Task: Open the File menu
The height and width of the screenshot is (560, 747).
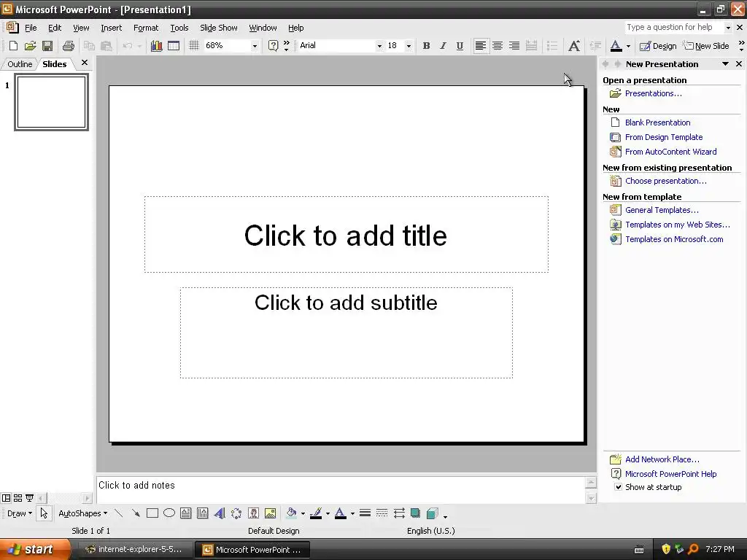Action: pyautogui.click(x=31, y=28)
